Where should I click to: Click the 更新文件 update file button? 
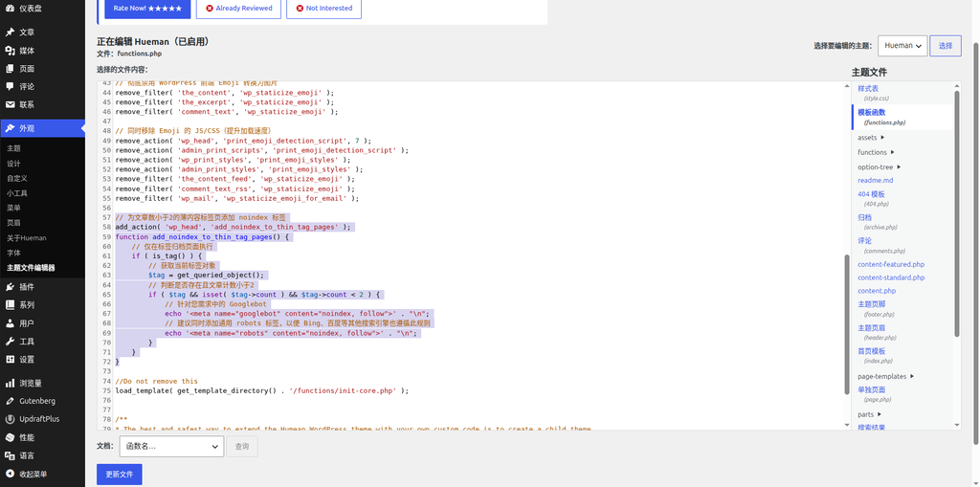pyautogui.click(x=120, y=475)
